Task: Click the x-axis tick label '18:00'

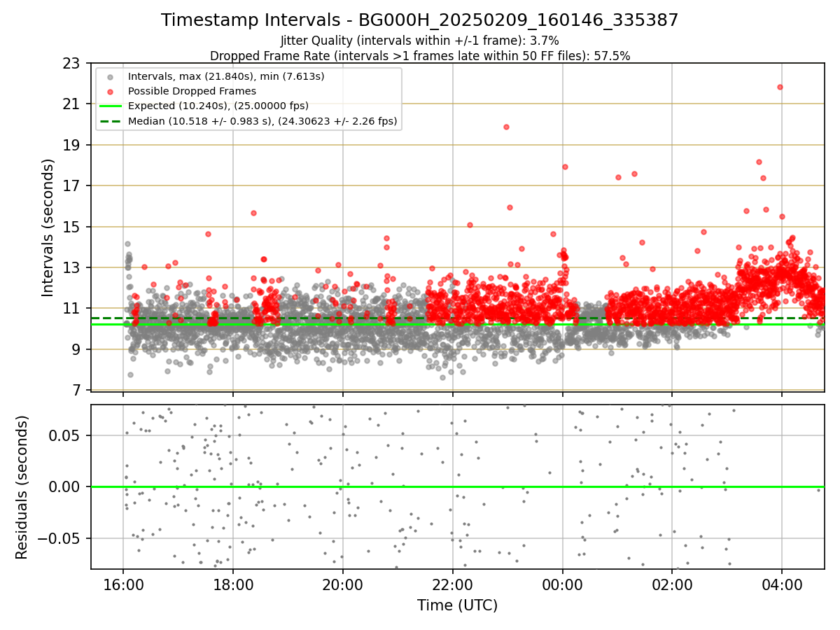Action: click(x=233, y=584)
